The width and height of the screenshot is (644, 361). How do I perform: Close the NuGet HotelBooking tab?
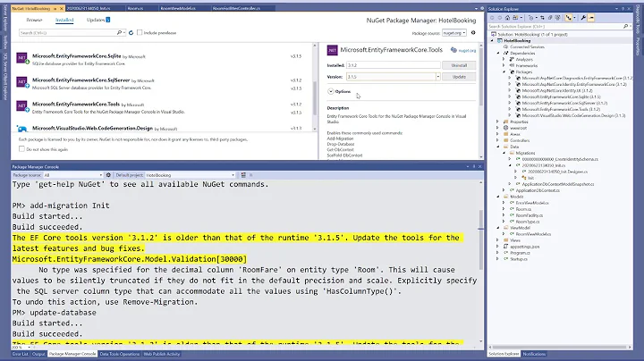coord(61,8)
